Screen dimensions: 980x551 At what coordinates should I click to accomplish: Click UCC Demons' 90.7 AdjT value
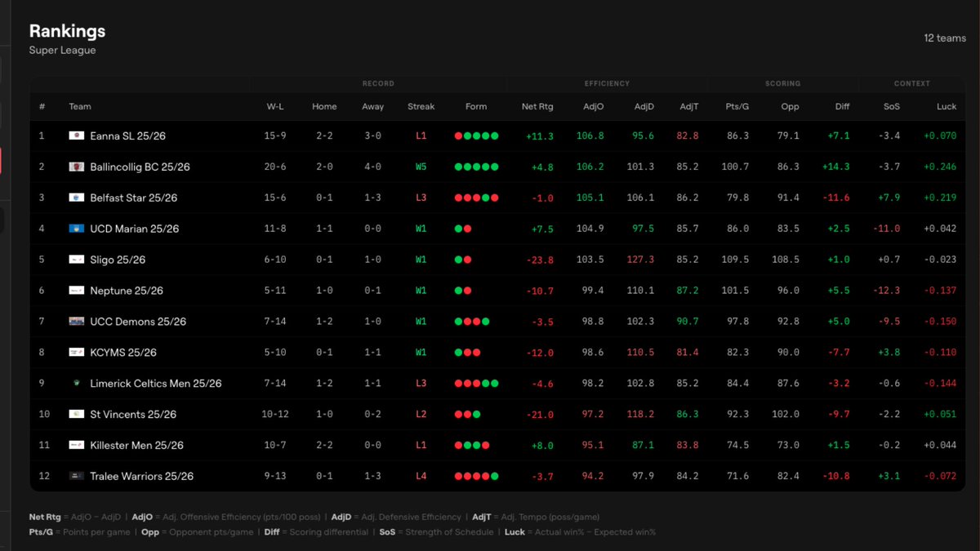(x=688, y=322)
